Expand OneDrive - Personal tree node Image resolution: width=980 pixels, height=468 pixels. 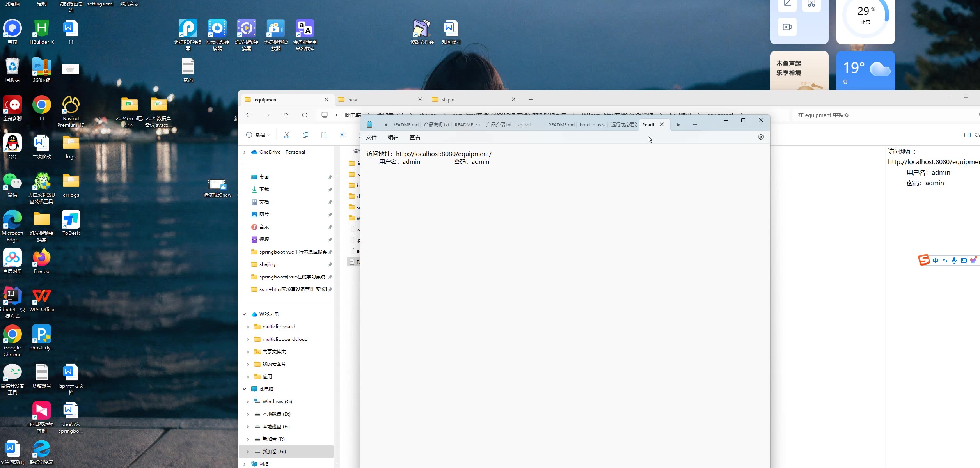point(245,152)
